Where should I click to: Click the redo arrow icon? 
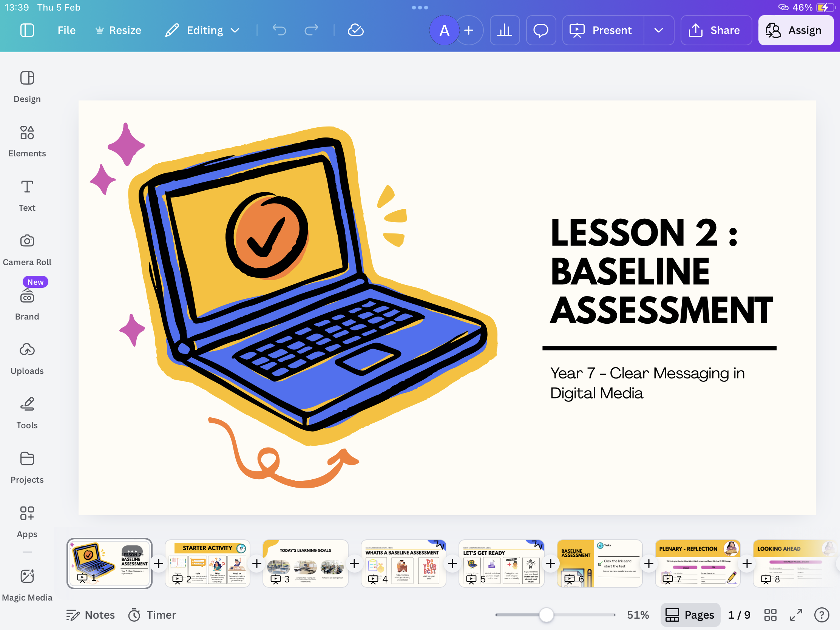[311, 30]
